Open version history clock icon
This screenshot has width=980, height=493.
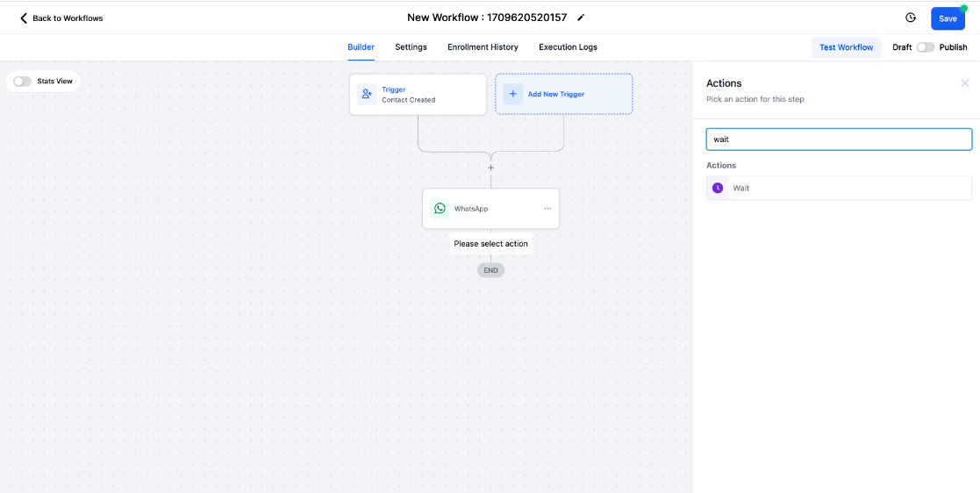coord(911,18)
